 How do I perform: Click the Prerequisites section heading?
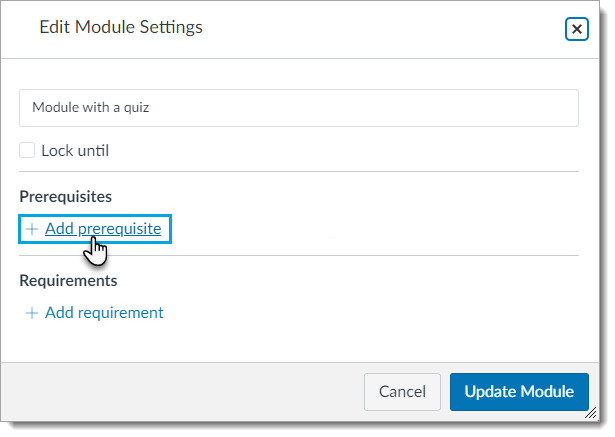point(65,196)
